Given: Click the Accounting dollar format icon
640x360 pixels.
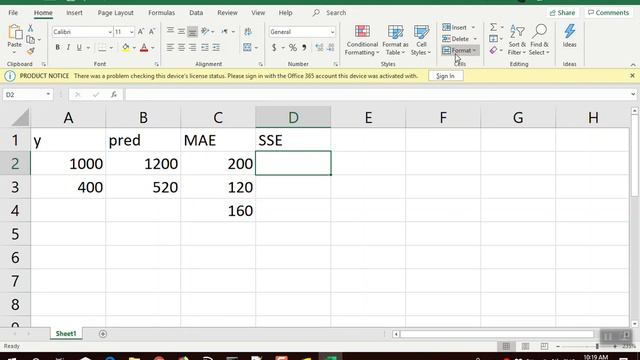Looking at the screenshot, I should pyautogui.click(x=274, y=48).
